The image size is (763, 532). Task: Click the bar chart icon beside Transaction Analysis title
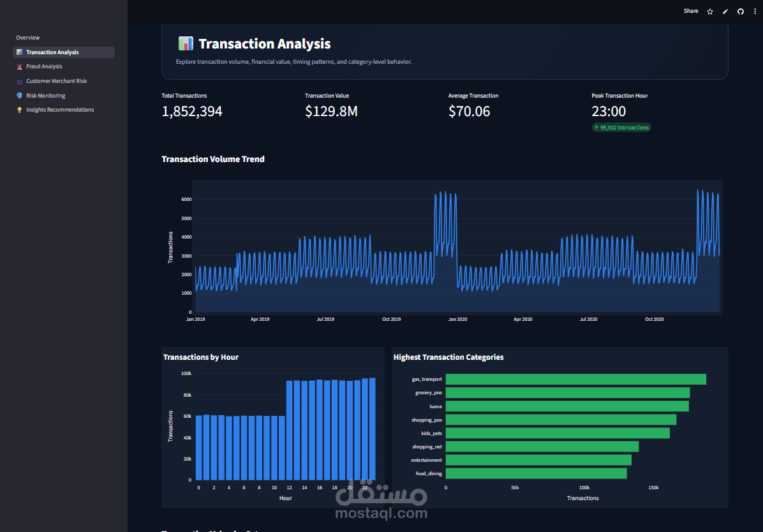pyautogui.click(x=186, y=44)
